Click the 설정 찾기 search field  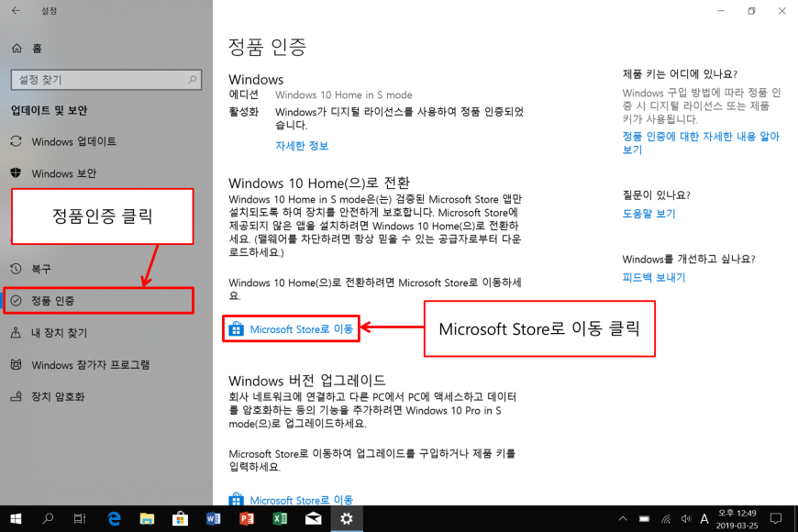pos(106,80)
